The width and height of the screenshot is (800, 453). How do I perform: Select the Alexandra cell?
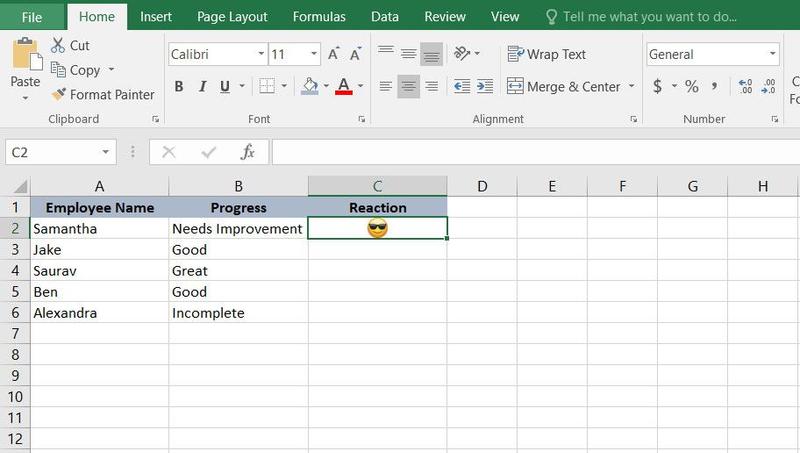coord(99,313)
